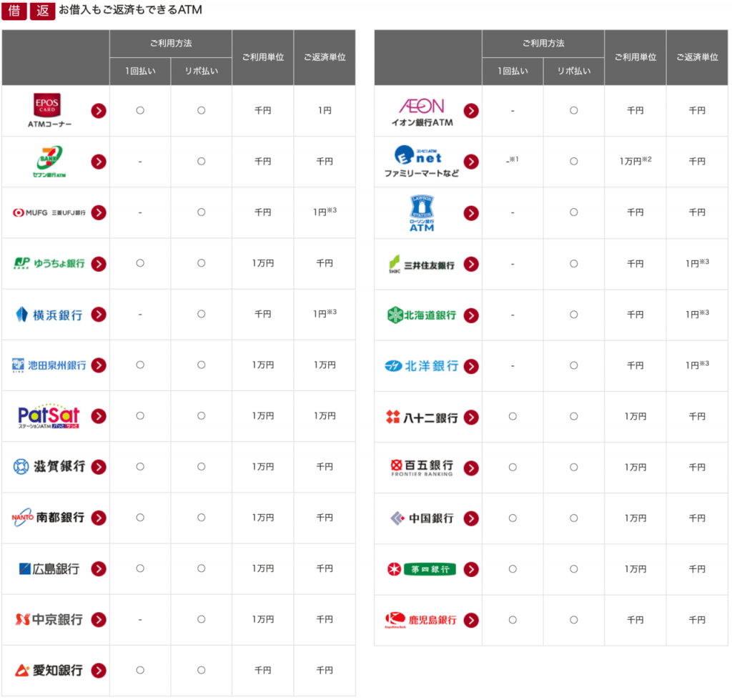Viewport: 732px width, 700px height.
Task: Click the EPOS Card ATM corner logo
Action: [x=48, y=110]
